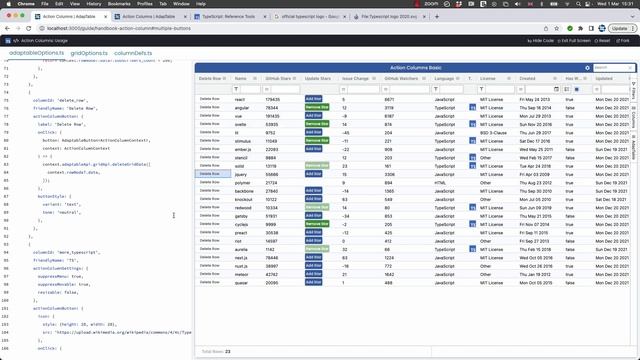Click Remove Star in the angular row
Image resolution: width=640 pixels, height=360 pixels.
click(317, 107)
